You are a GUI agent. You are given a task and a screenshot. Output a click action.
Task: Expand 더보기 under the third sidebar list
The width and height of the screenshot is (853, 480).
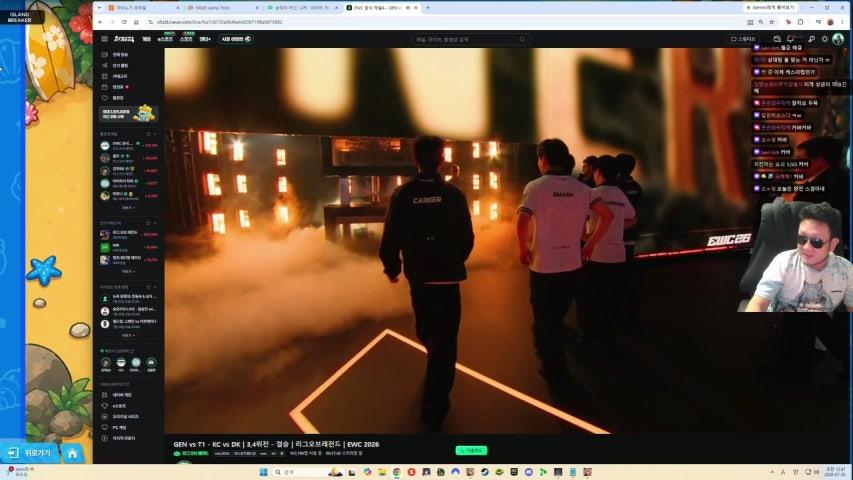point(128,336)
